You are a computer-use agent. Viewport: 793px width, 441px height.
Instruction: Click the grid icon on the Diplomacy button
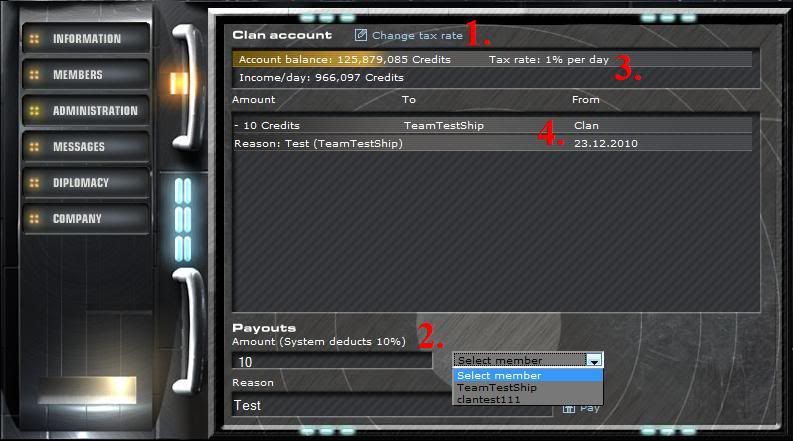pos(34,183)
